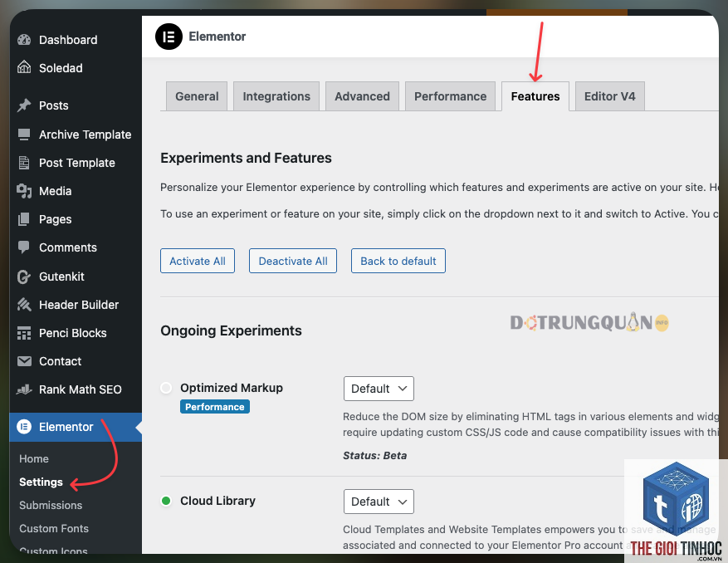Click the Comments bubble icon

click(24, 247)
